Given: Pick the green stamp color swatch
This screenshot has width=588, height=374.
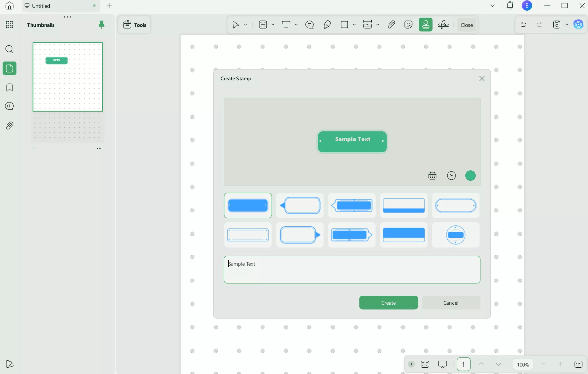Looking at the screenshot, I should [x=470, y=175].
